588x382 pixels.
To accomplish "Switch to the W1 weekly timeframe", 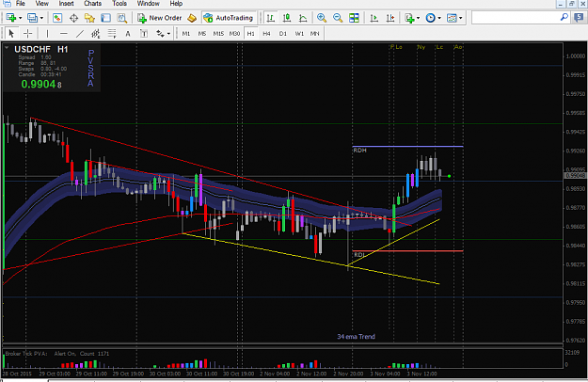I will pyautogui.click(x=299, y=34).
